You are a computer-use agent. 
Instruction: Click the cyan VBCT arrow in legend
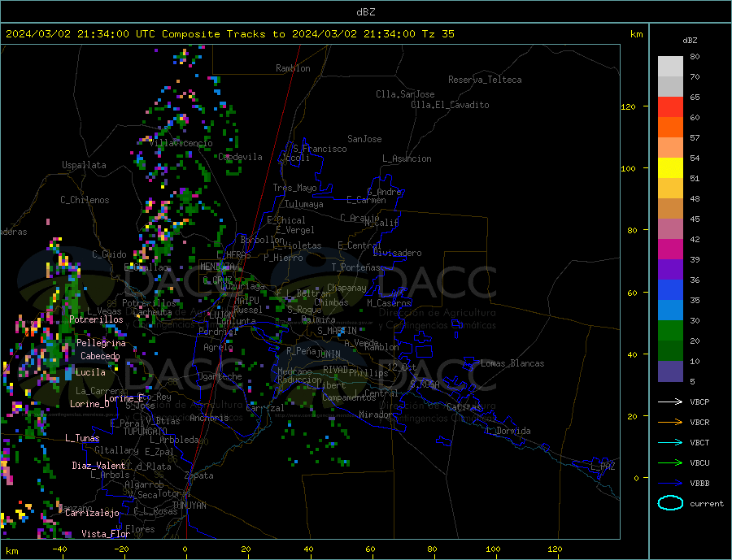670,442
